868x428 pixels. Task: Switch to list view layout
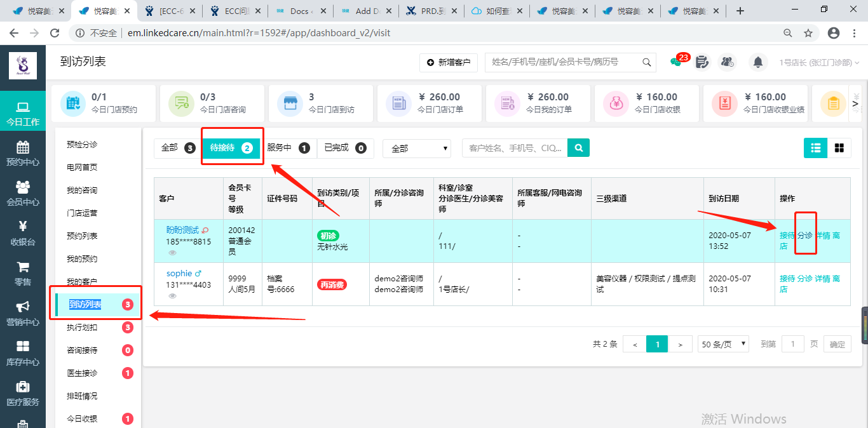click(815, 148)
